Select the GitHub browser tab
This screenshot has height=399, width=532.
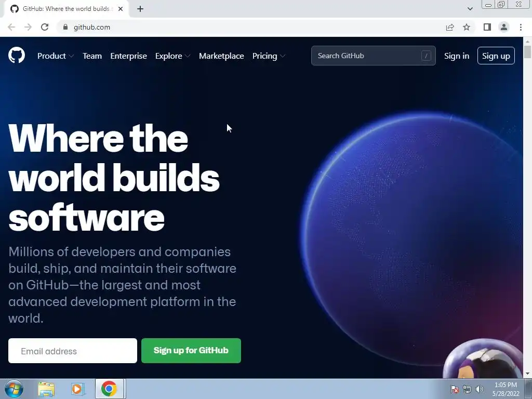[66, 9]
